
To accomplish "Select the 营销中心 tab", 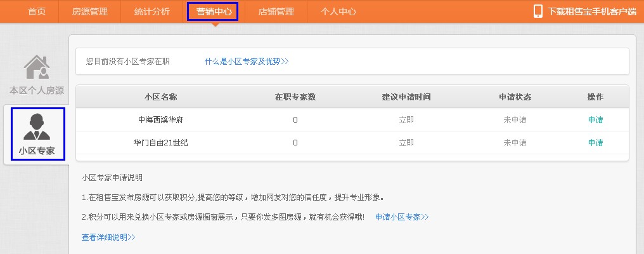I will [x=214, y=11].
